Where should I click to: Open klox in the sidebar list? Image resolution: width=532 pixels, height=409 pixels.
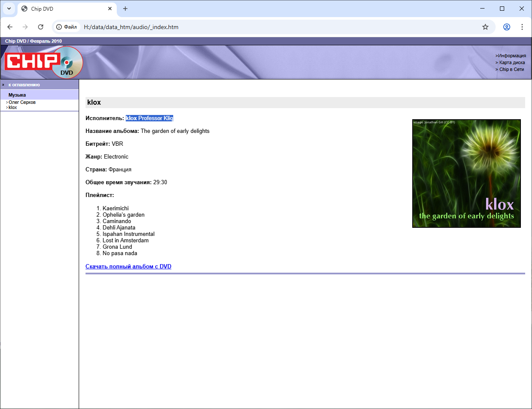pyautogui.click(x=12, y=107)
